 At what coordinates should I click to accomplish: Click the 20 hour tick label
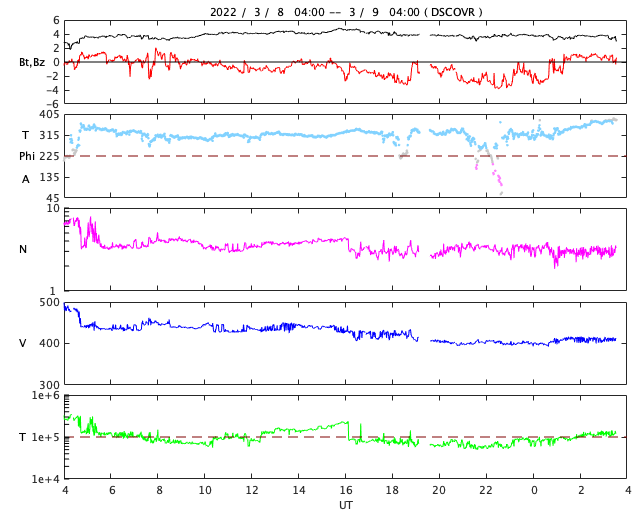pyautogui.click(x=439, y=490)
